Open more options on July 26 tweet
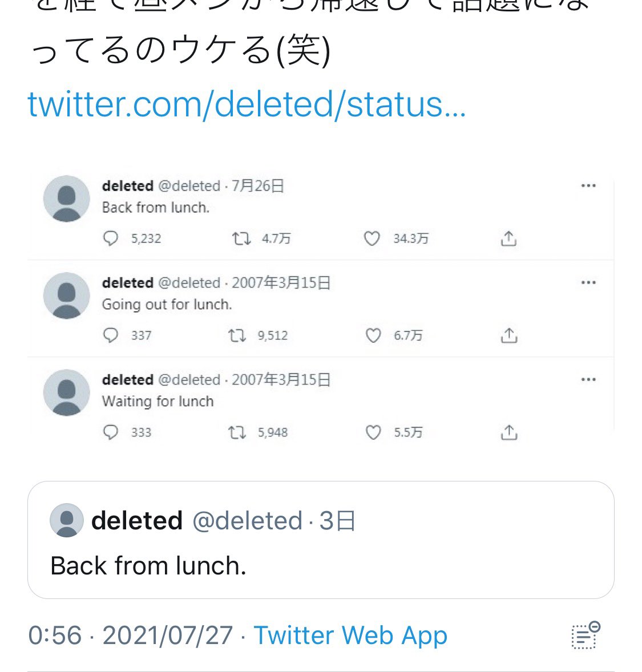 pyautogui.click(x=588, y=186)
